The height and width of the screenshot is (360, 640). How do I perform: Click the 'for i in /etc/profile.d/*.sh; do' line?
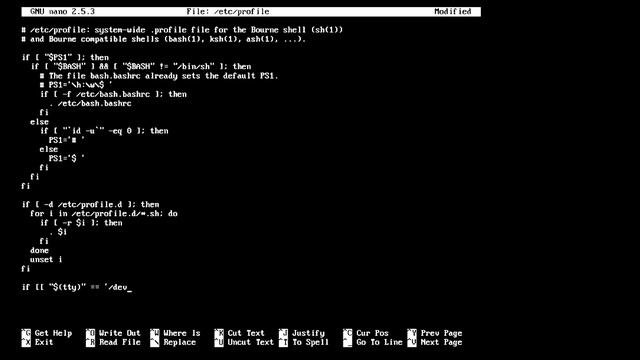tap(104, 213)
